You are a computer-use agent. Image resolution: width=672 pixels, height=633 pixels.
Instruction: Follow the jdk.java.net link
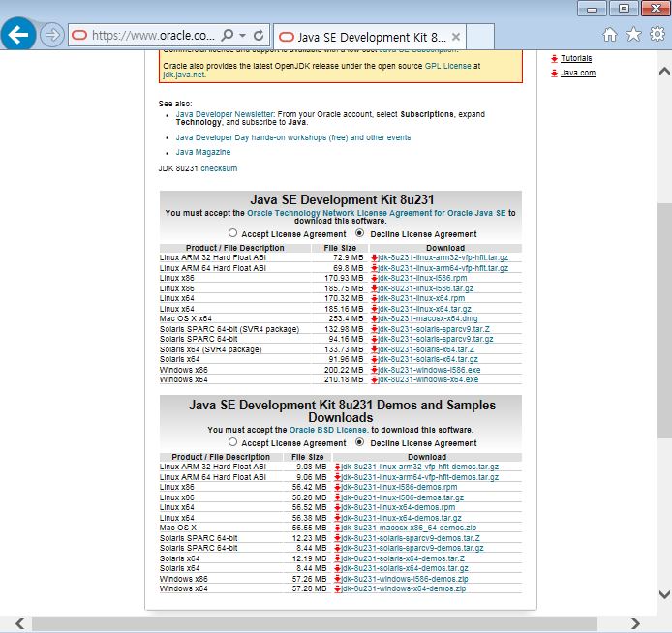(184, 75)
